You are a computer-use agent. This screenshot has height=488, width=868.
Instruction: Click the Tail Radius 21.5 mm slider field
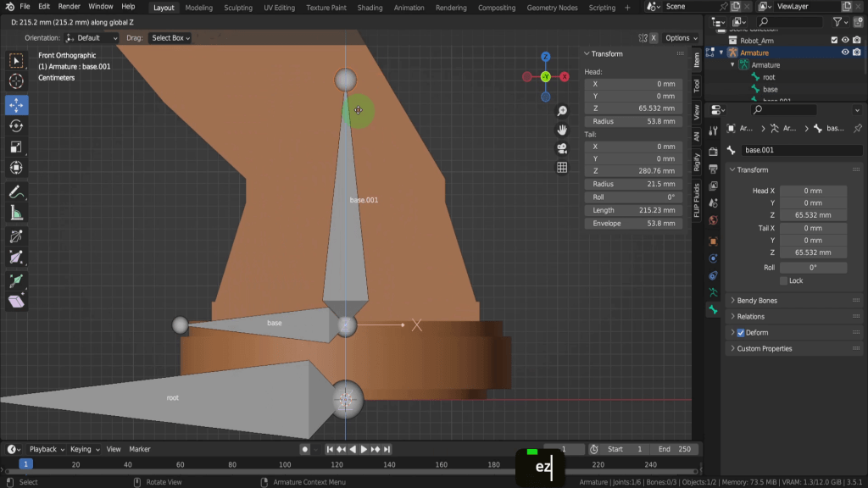coord(632,184)
